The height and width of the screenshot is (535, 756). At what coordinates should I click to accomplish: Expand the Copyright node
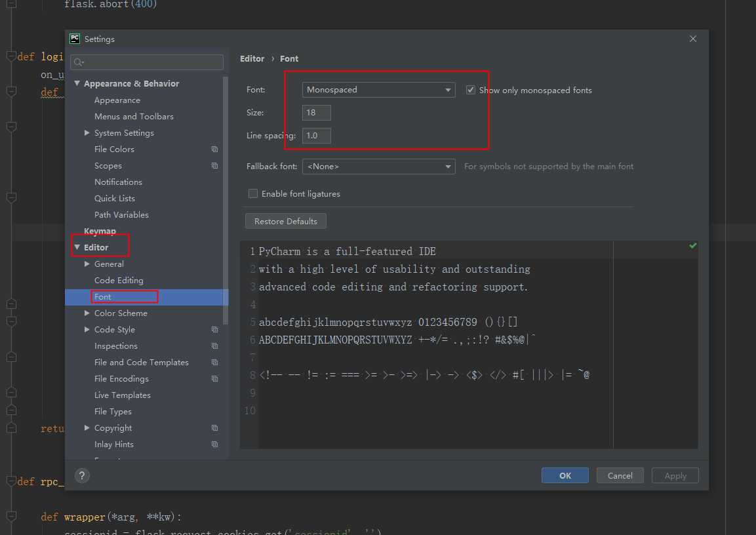pyautogui.click(x=87, y=428)
